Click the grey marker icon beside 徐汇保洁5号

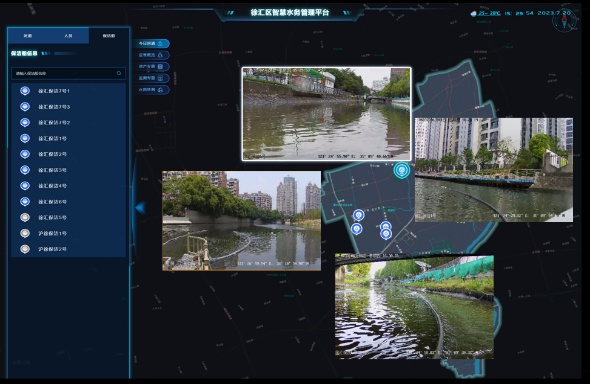click(x=25, y=217)
